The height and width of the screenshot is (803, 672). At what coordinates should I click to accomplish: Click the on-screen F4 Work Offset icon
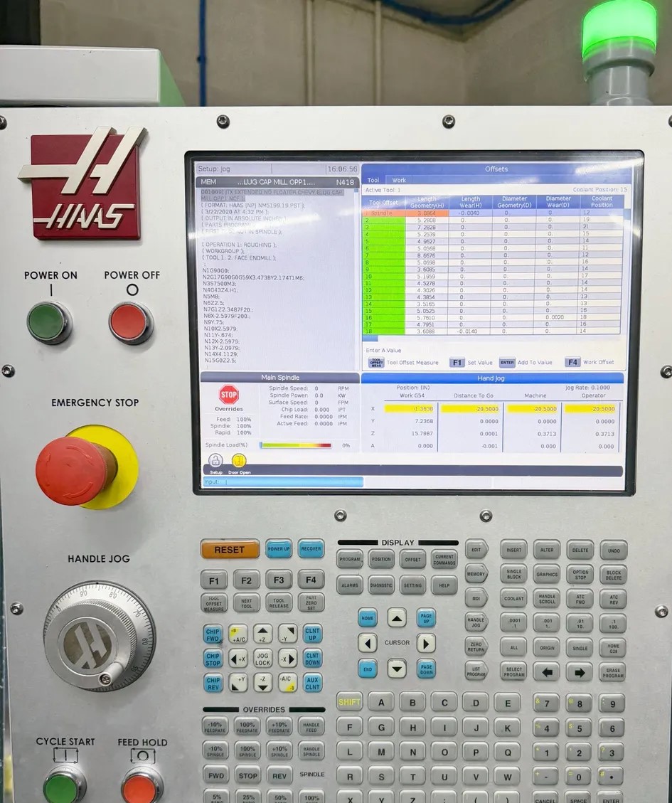point(572,362)
